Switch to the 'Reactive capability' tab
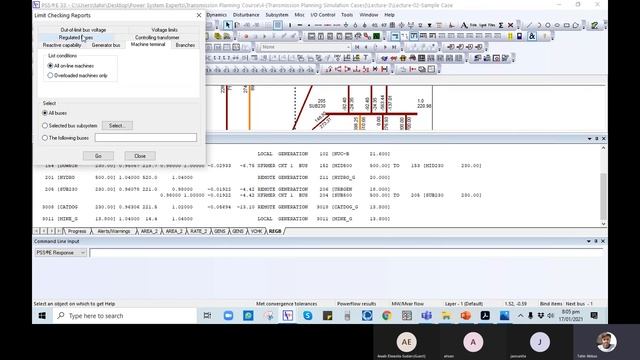Image resolution: width=640 pixels, height=360 pixels. point(62,45)
